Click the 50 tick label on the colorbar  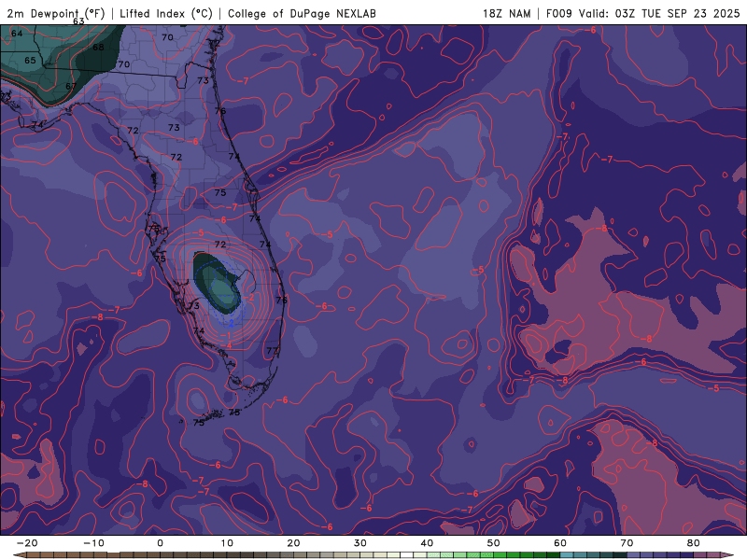(x=494, y=543)
